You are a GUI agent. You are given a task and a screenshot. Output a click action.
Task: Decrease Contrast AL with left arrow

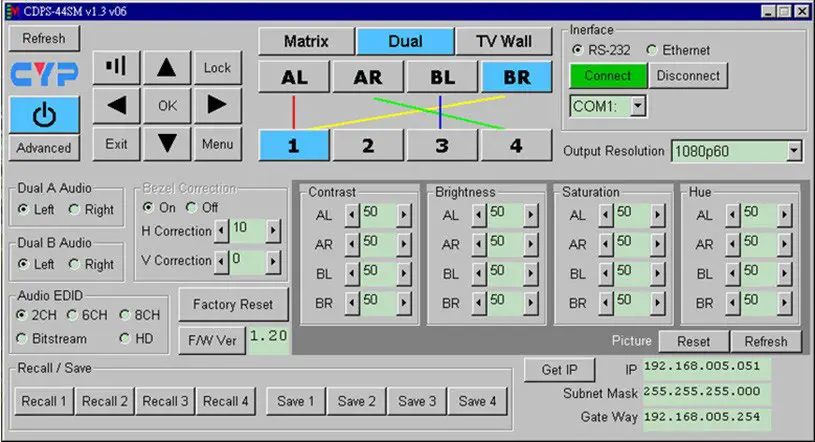352,215
